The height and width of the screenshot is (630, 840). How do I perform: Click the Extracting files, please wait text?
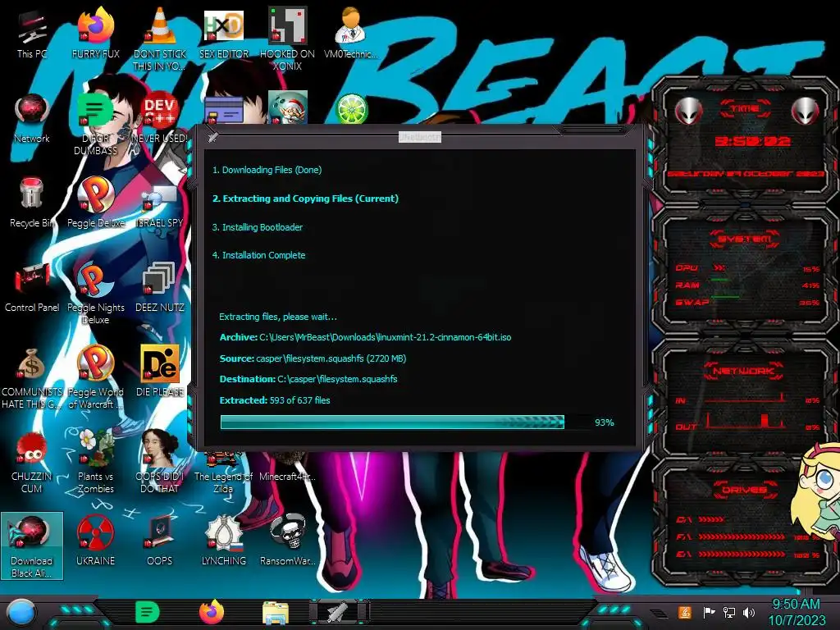tap(278, 317)
